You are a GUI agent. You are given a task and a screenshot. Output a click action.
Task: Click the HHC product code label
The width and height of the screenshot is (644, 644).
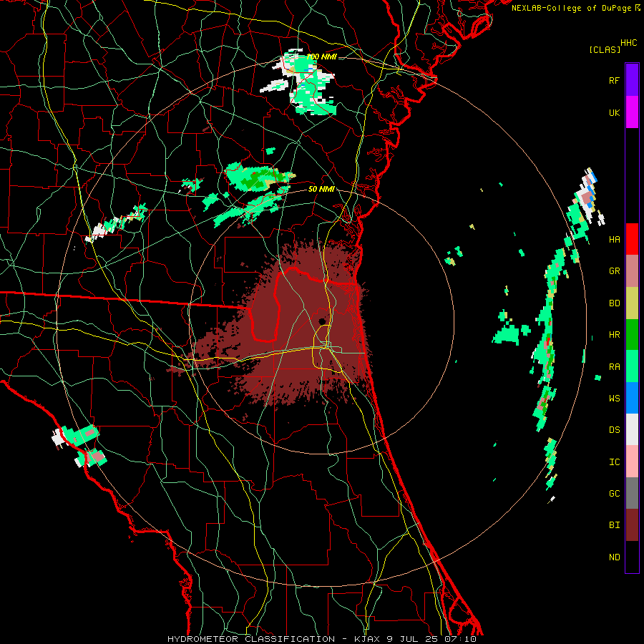[629, 43]
